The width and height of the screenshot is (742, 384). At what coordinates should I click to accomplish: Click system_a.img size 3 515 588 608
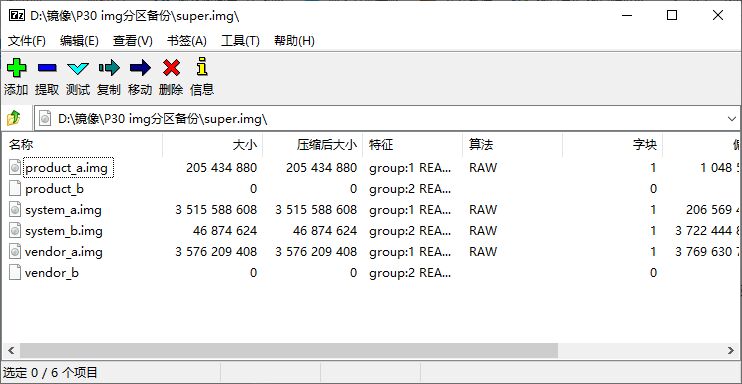[x=216, y=210]
